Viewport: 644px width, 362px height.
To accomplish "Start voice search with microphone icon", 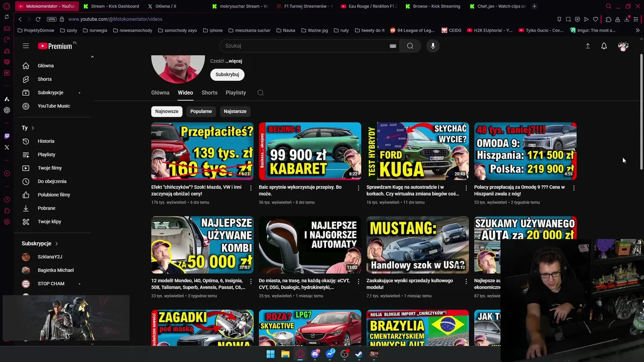I will (433, 46).
